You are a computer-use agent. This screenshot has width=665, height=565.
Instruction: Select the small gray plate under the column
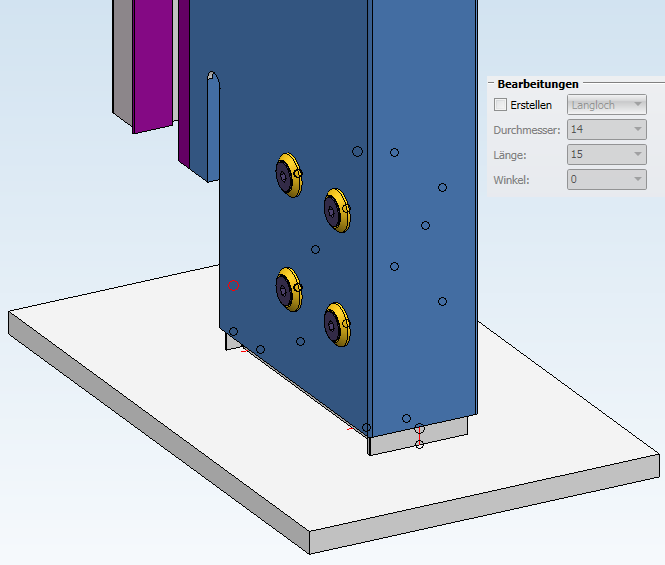420,437
